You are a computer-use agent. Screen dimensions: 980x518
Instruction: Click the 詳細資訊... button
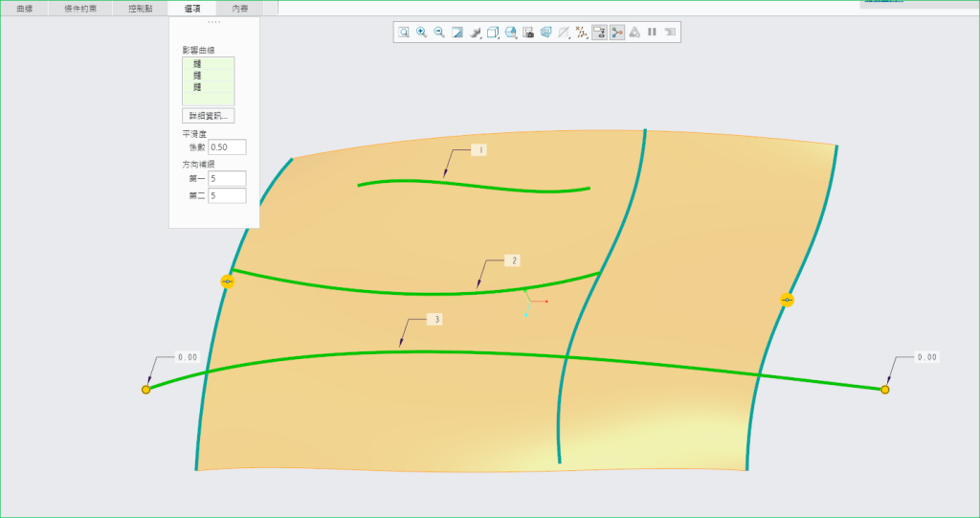208,116
